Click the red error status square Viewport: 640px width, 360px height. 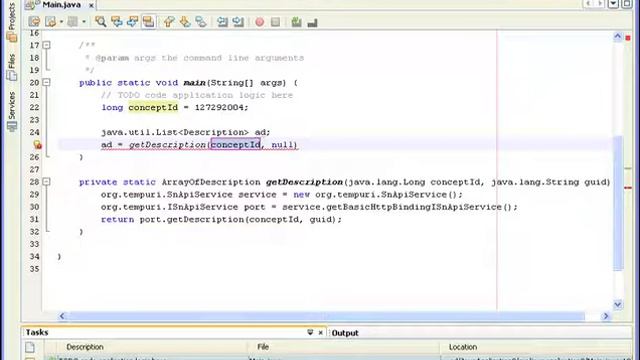point(628,38)
